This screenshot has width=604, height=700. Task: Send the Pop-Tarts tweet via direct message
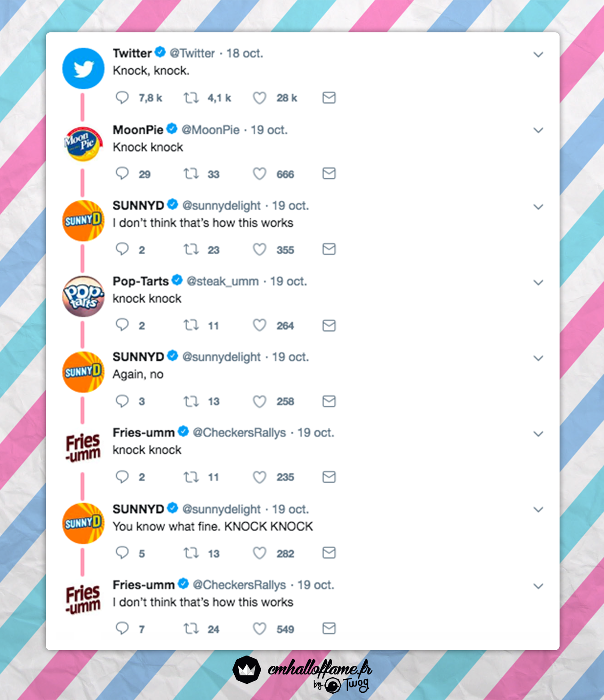pos(329,326)
